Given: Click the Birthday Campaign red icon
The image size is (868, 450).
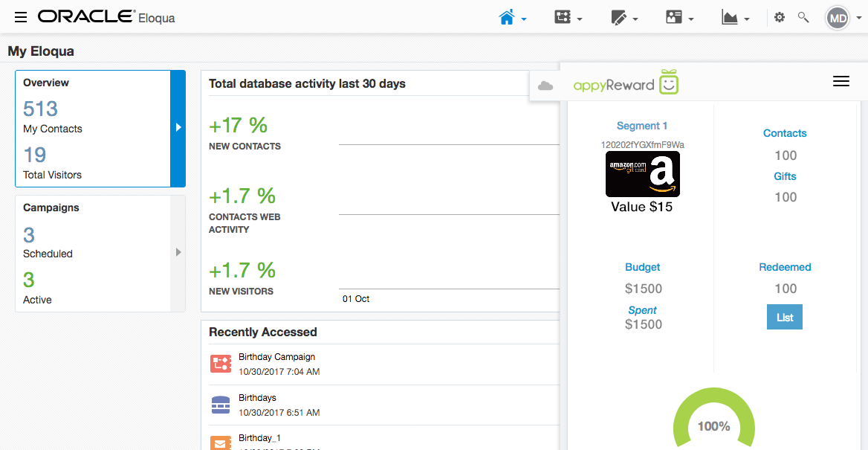Looking at the screenshot, I should coord(221,364).
